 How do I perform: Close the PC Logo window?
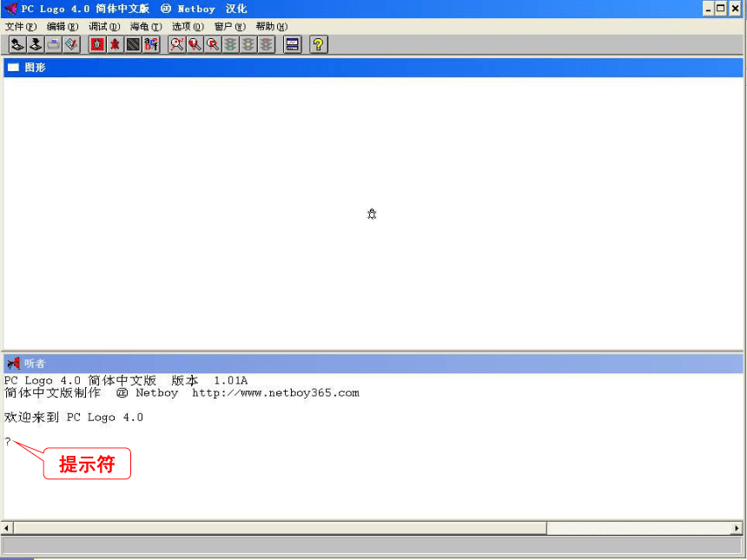pos(736,9)
